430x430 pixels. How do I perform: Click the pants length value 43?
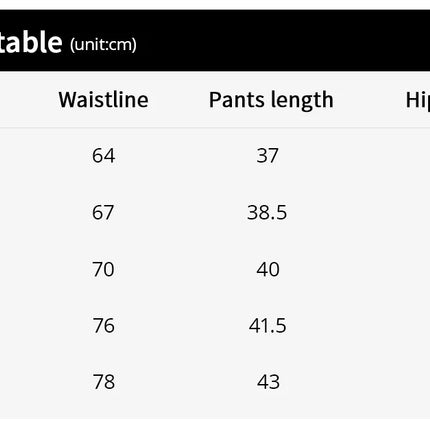(268, 382)
